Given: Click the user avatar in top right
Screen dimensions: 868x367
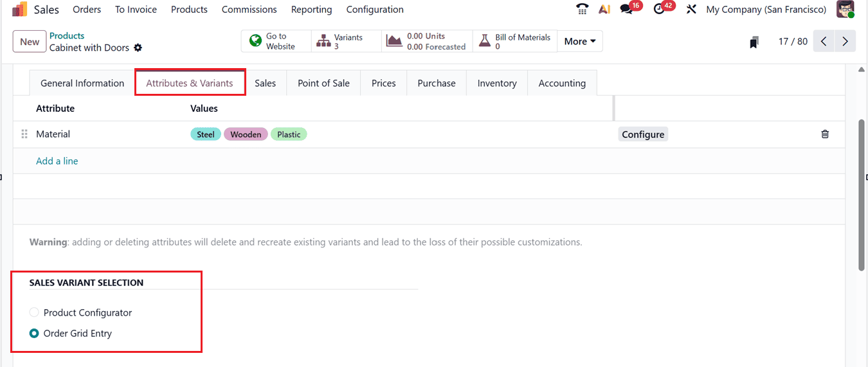Looking at the screenshot, I should tap(845, 10).
